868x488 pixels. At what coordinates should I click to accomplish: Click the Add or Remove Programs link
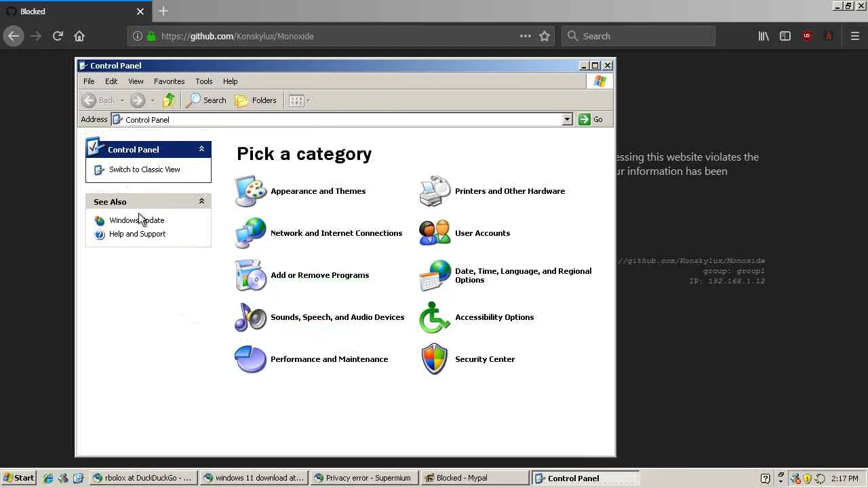pos(319,275)
